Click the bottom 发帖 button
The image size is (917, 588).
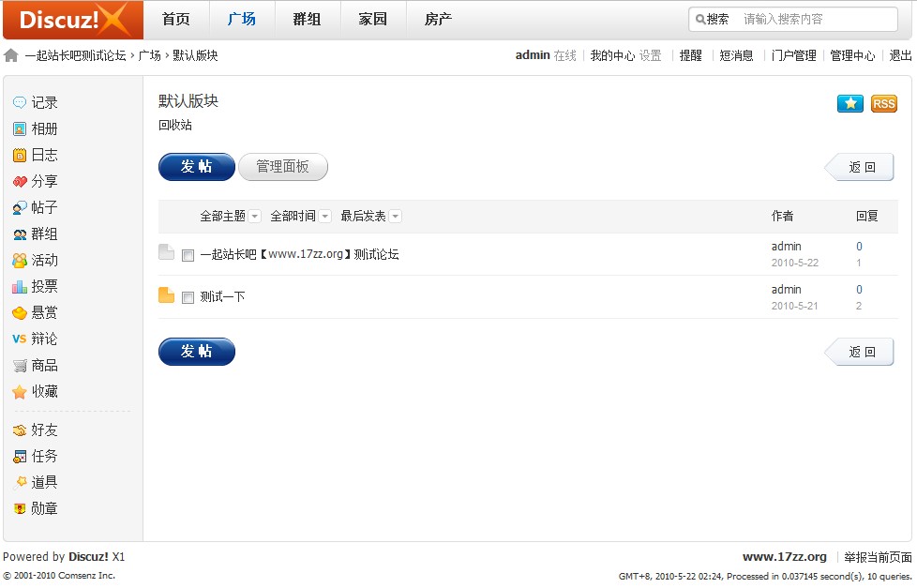[x=197, y=352]
